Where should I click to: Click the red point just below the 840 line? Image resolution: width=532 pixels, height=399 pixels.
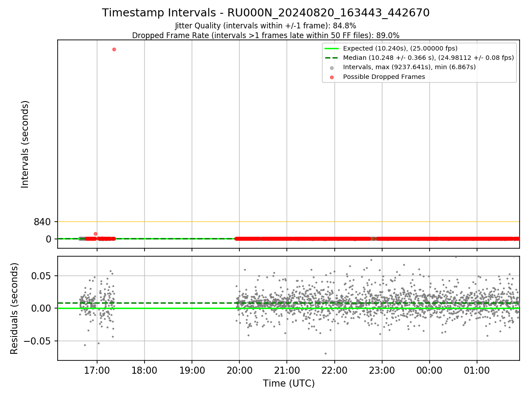(x=95, y=234)
